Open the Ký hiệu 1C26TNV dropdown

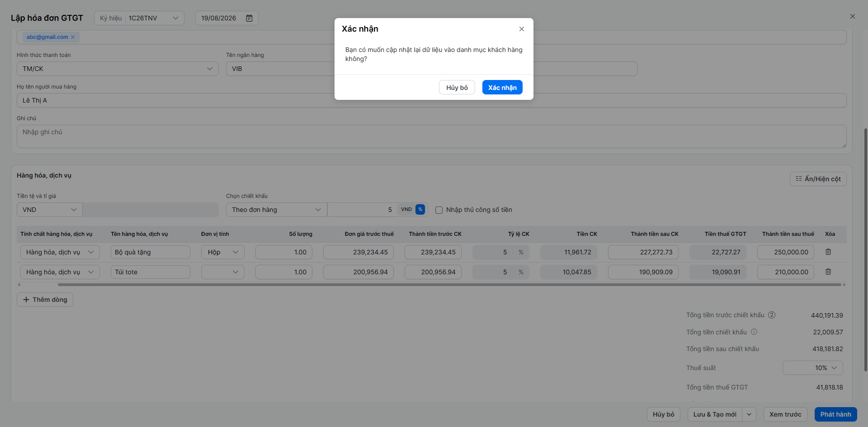point(139,18)
